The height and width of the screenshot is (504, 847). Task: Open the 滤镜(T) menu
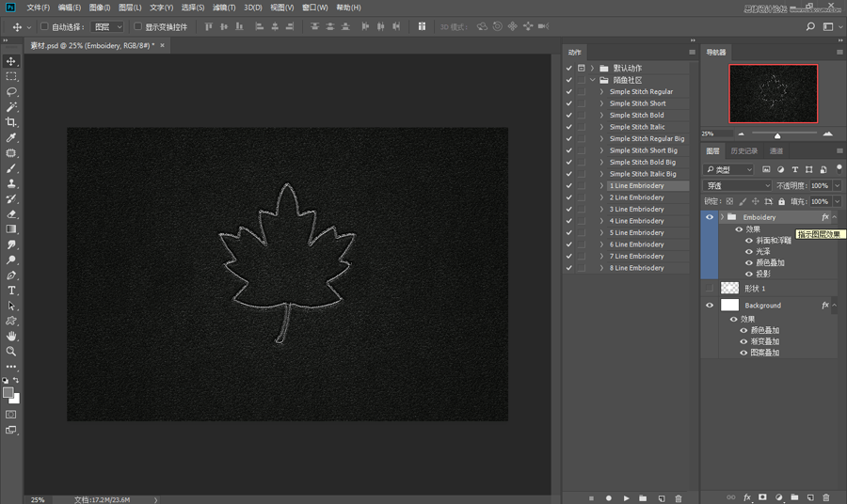(223, 8)
